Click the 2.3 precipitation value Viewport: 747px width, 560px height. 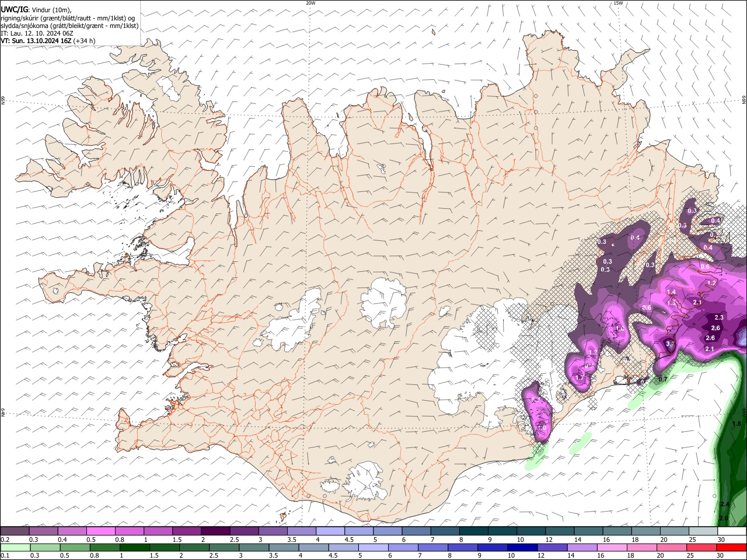718,318
